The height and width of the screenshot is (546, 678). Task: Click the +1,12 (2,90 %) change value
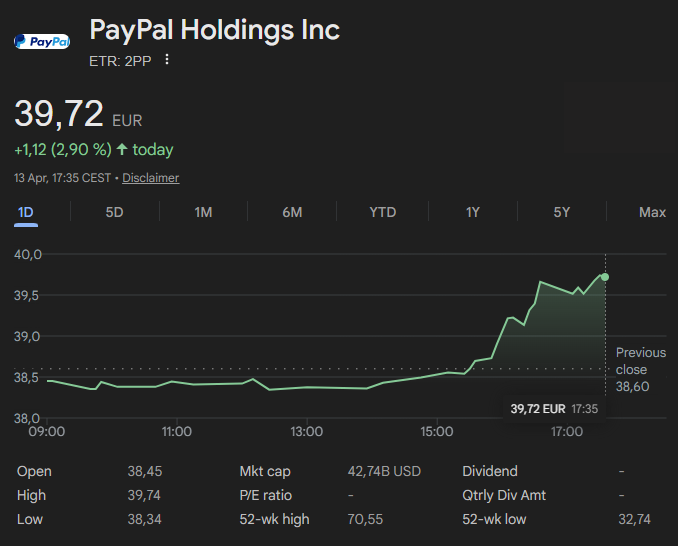(x=63, y=150)
